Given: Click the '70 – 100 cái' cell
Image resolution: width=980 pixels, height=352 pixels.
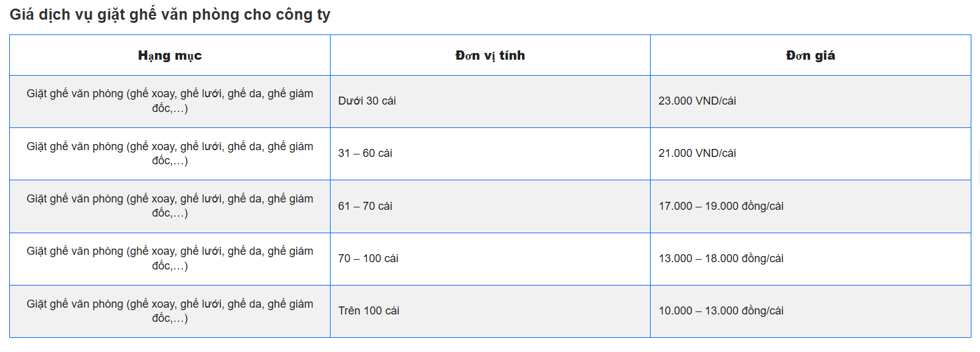Looking at the screenshot, I should coord(490,259).
